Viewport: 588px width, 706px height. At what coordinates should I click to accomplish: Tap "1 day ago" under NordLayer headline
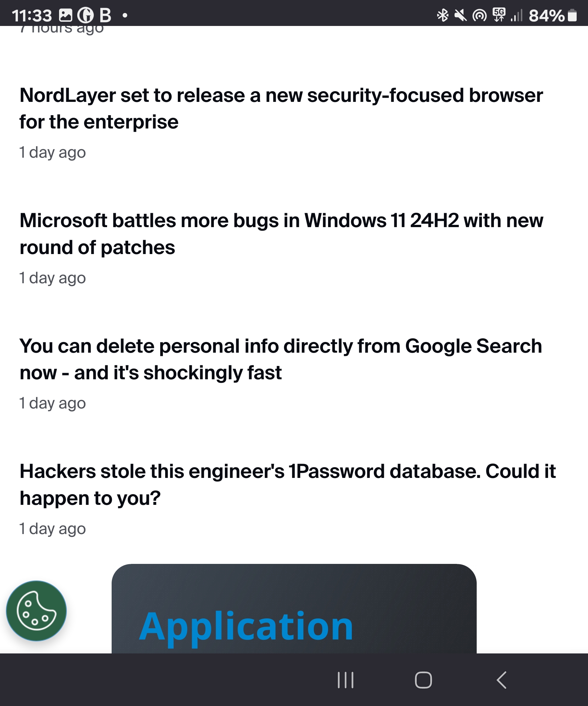[53, 152]
